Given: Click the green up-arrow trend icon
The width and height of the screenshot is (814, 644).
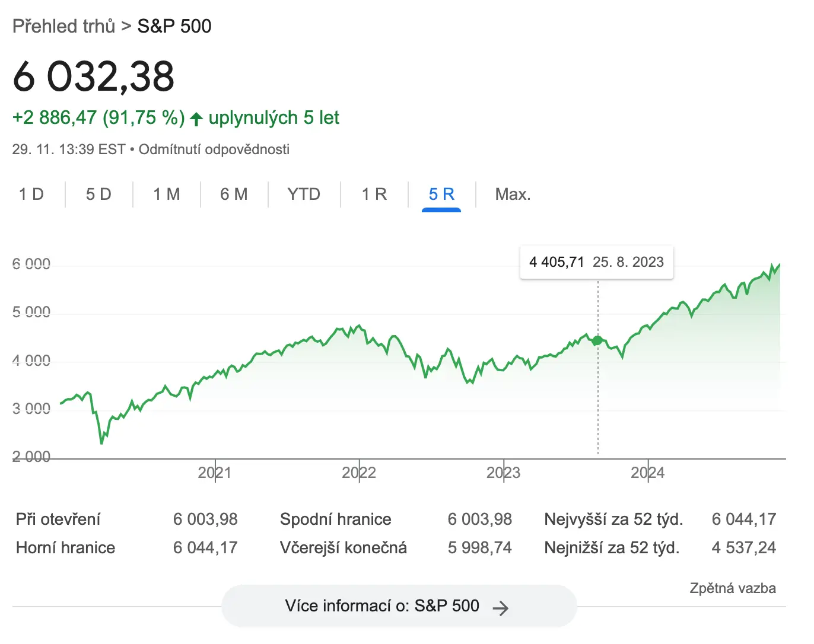Looking at the screenshot, I should coord(196,119).
